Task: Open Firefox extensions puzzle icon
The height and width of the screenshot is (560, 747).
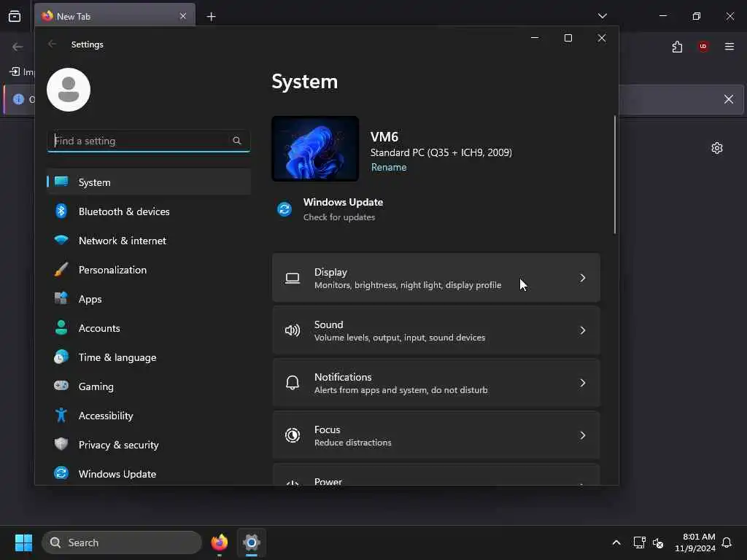Action: (x=677, y=47)
